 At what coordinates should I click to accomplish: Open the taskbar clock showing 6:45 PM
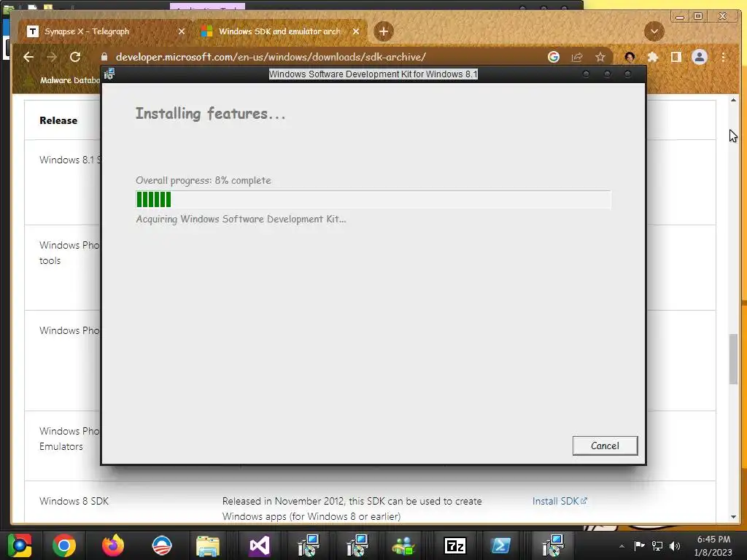point(713,545)
